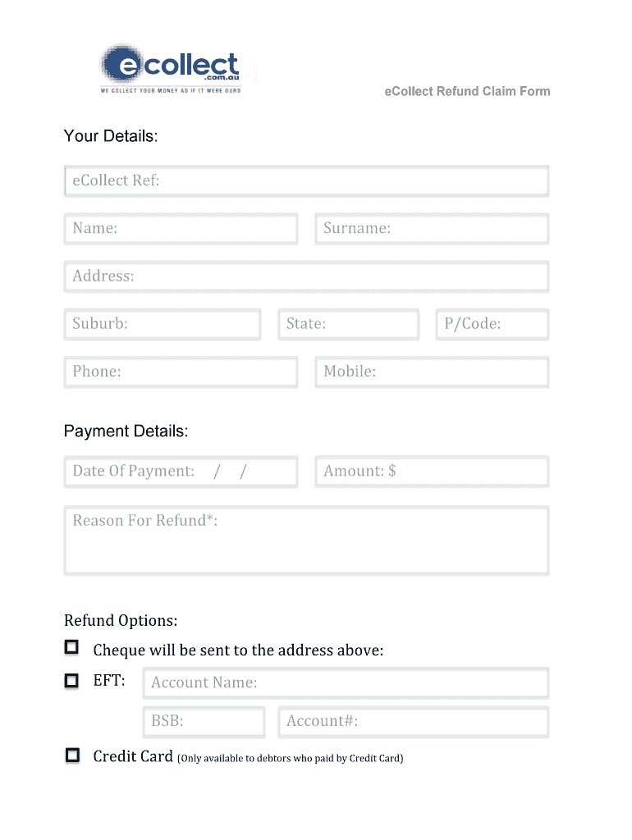This screenshot has width=632, height=840.
Task: Focus the State input field
Action: [x=349, y=324]
